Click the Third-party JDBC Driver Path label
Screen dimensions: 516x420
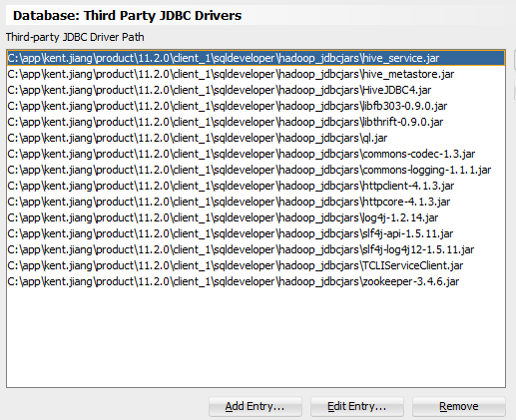click(x=75, y=37)
